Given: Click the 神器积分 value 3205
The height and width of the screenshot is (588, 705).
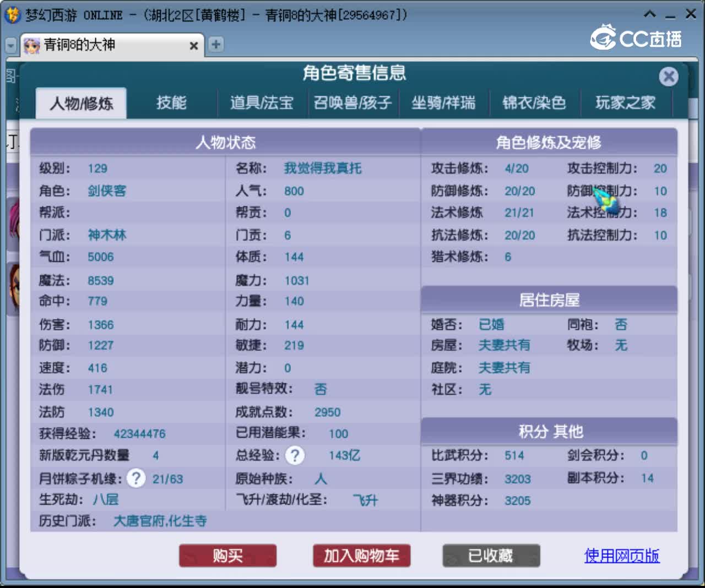Looking at the screenshot, I should click(518, 501).
